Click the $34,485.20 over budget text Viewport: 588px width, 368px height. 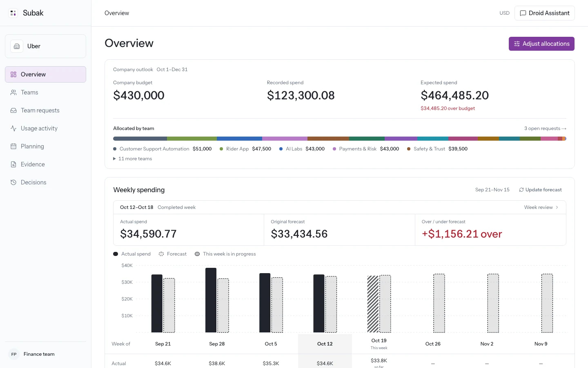(x=448, y=108)
